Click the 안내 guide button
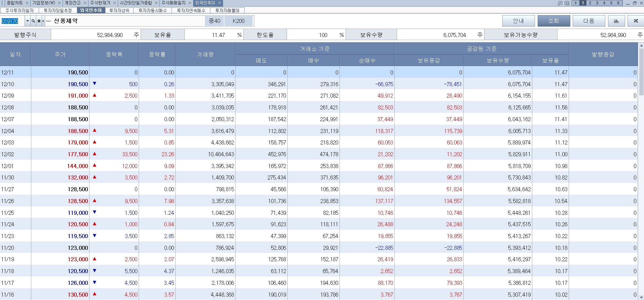 pyautogui.click(x=518, y=21)
